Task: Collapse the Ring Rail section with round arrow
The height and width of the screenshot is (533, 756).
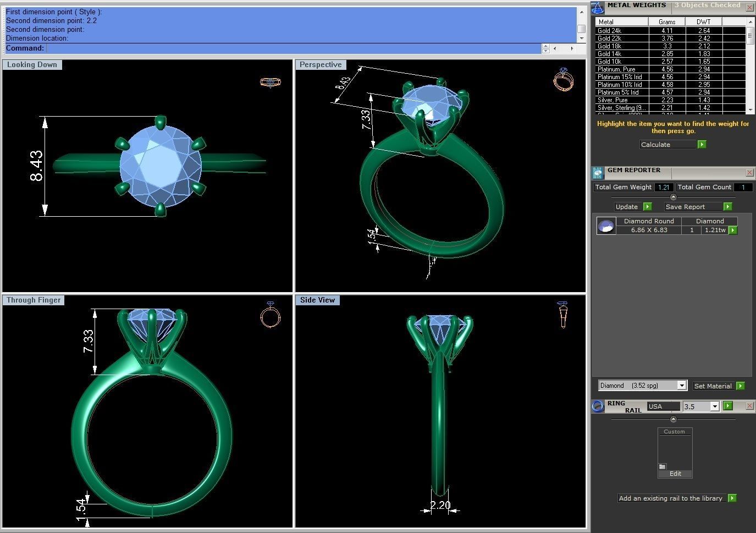Action: pos(674,419)
